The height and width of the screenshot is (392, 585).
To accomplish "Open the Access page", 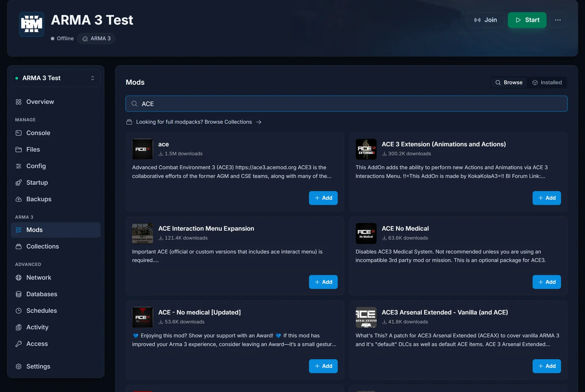I will [56, 344].
